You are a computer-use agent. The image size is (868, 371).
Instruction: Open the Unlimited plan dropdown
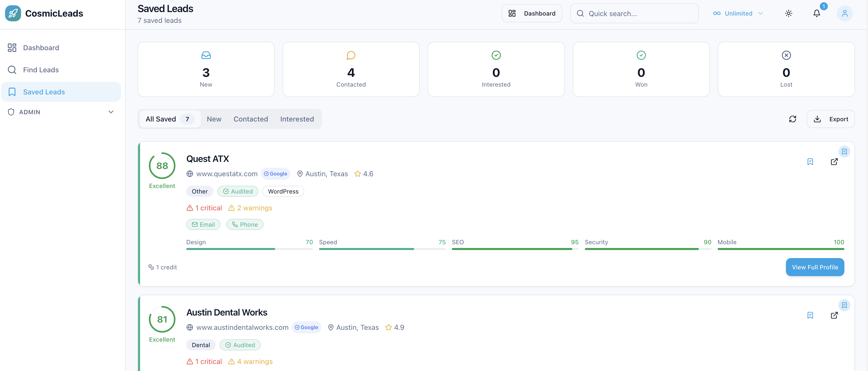pos(738,13)
